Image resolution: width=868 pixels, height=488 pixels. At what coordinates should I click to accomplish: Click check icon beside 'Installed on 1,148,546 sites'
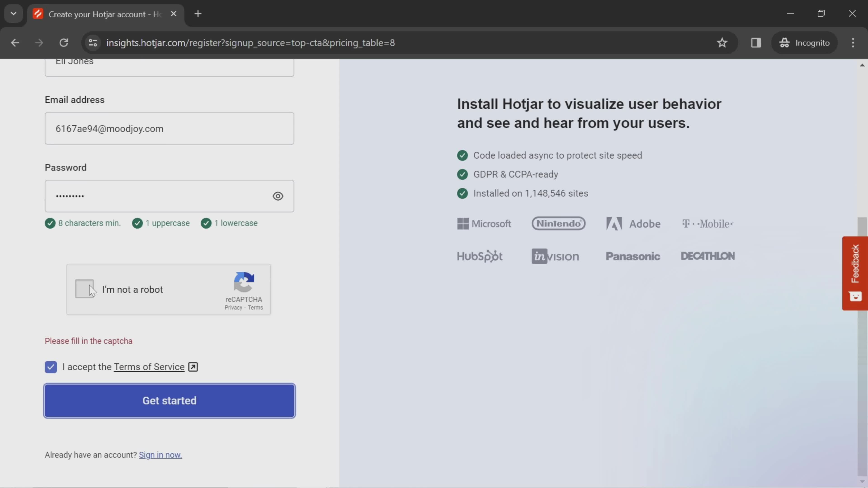[462, 193]
